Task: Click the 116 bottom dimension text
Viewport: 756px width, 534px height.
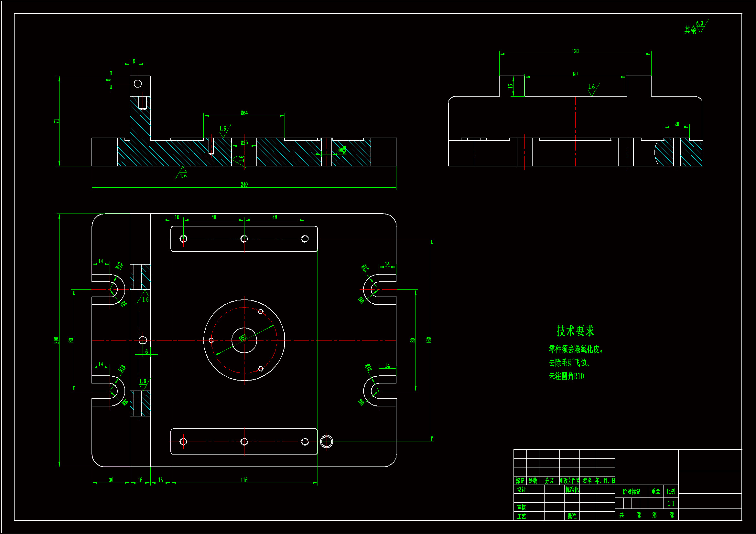Action: pyautogui.click(x=244, y=480)
